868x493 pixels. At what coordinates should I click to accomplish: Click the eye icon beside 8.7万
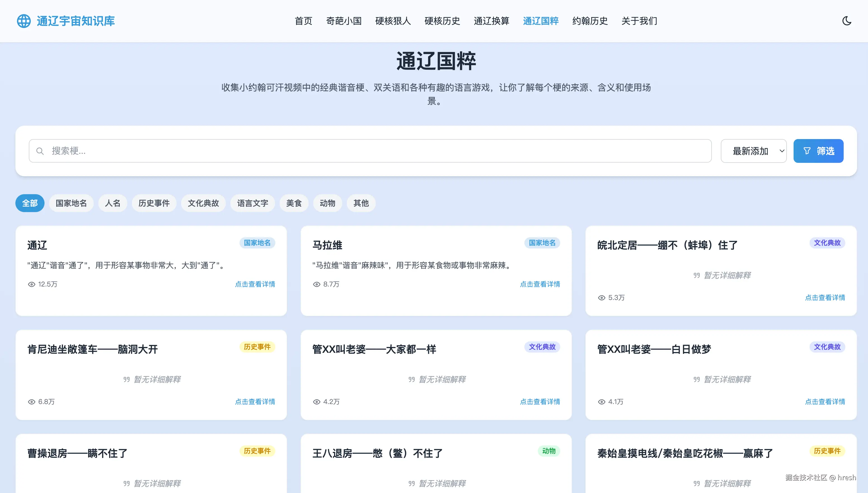316,285
